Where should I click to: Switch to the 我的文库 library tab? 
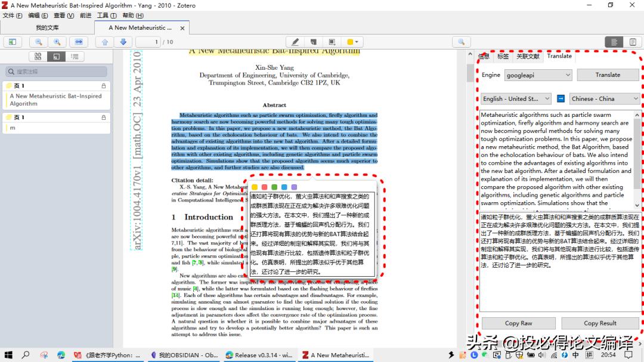(47, 28)
